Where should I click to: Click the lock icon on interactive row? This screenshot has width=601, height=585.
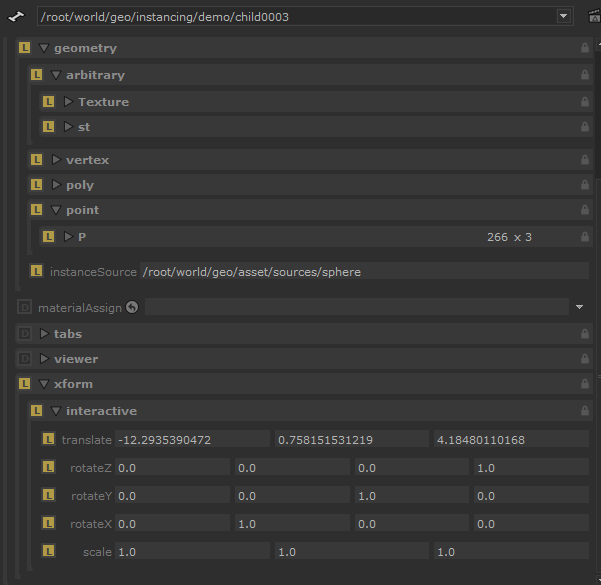[585, 411]
